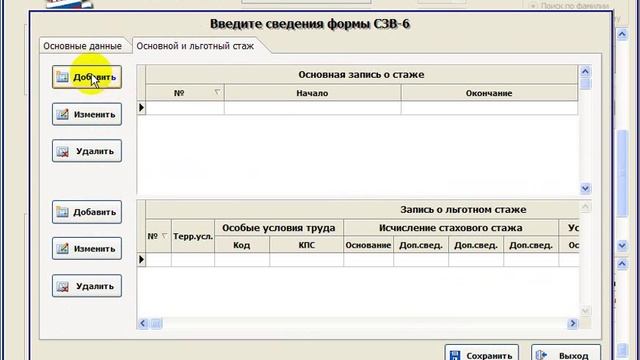640x360 pixels.
Task: Click horizontal scrollbar thumb in льготный стаж table
Action: tap(156, 324)
